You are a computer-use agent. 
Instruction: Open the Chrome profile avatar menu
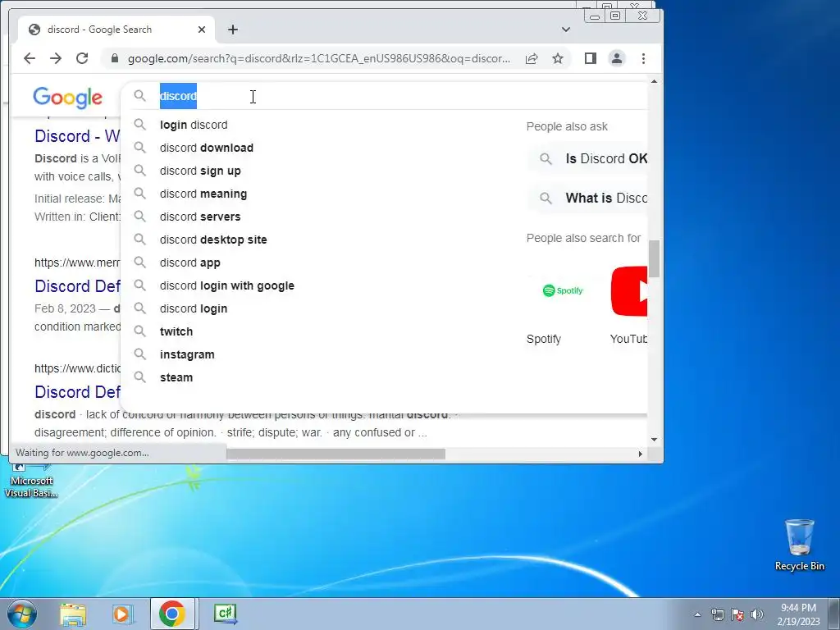point(617,58)
